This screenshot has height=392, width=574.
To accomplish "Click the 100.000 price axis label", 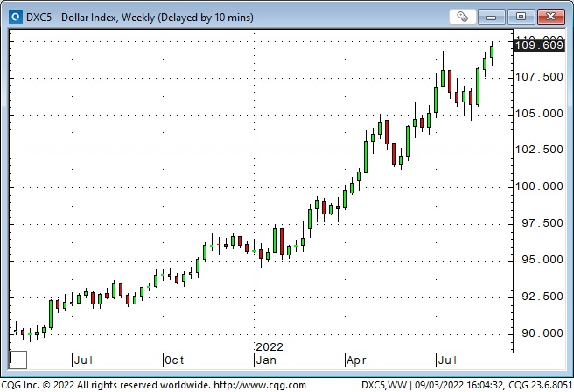I will point(539,186).
